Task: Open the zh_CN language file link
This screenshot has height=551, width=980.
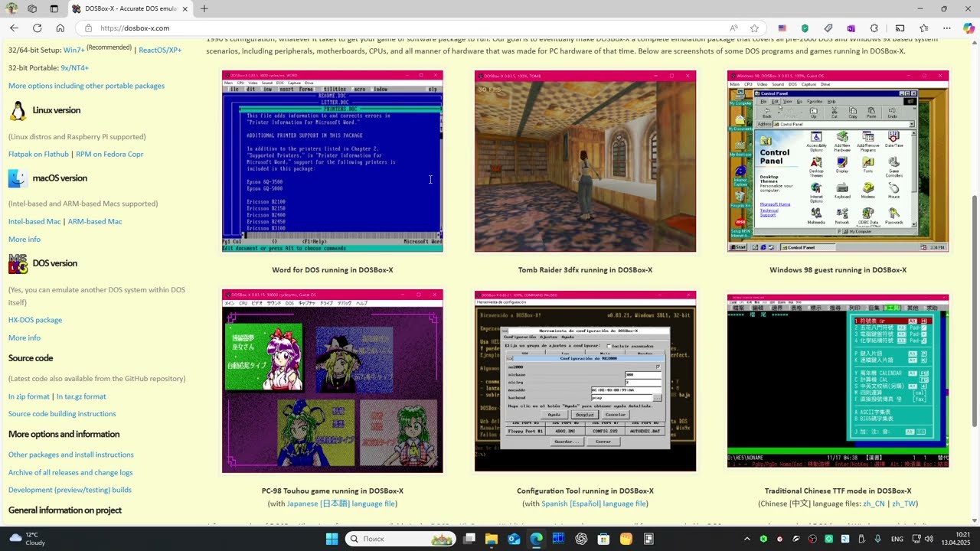Action: (x=874, y=504)
